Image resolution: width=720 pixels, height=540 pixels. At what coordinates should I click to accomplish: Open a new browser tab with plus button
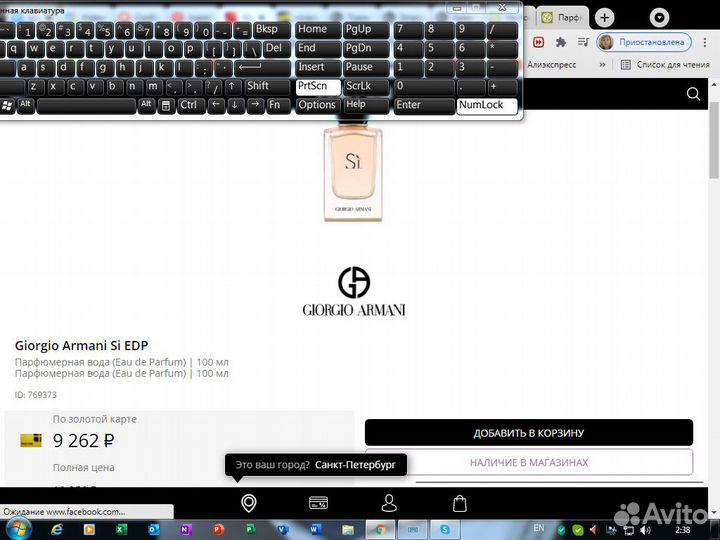pos(604,18)
